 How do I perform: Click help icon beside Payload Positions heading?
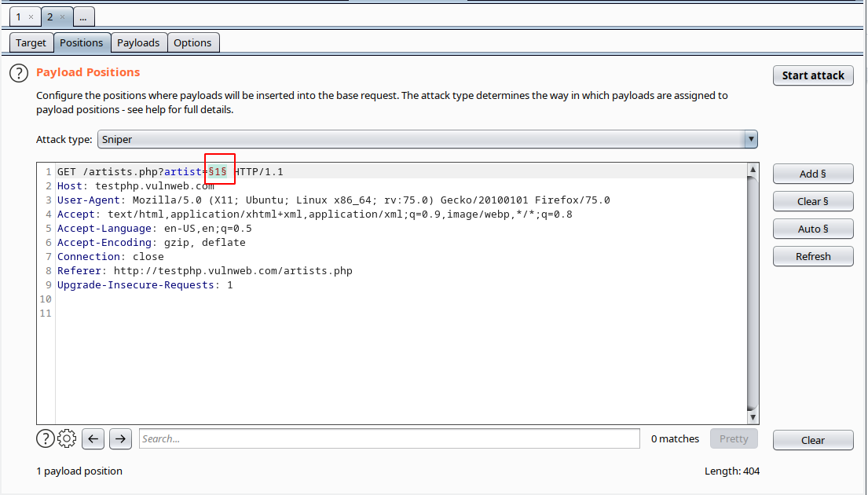click(18, 72)
